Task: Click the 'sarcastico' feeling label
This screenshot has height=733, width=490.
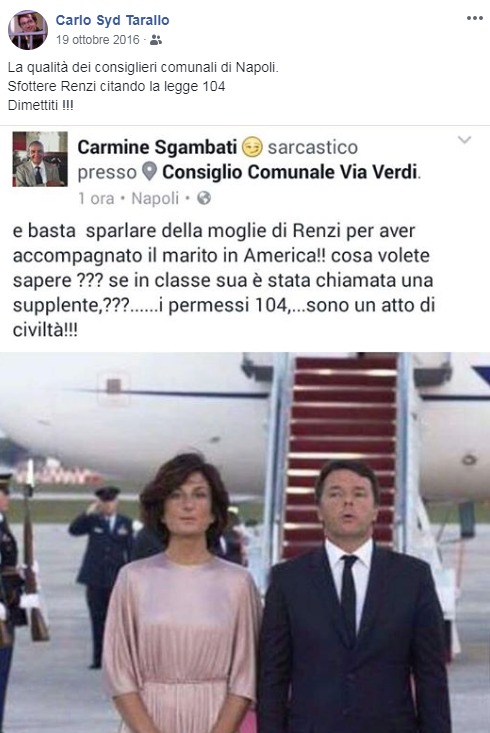Action: coord(313,147)
